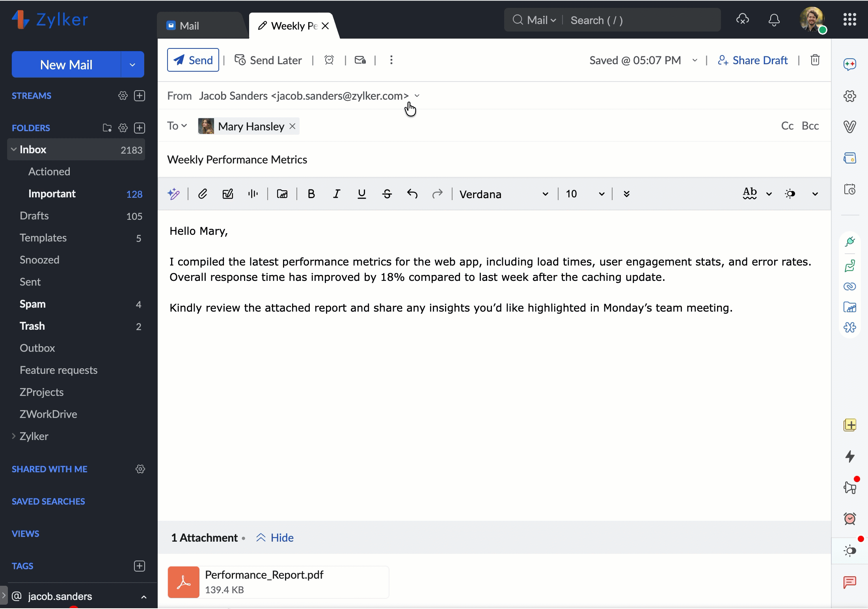Collapse the Inbox folder tree

tap(14, 149)
